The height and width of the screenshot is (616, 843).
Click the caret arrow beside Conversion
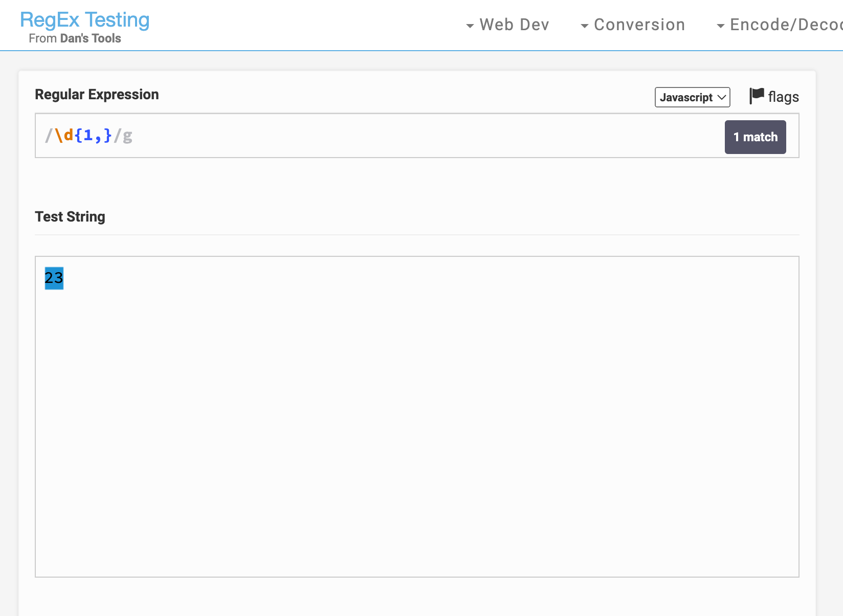tap(584, 26)
